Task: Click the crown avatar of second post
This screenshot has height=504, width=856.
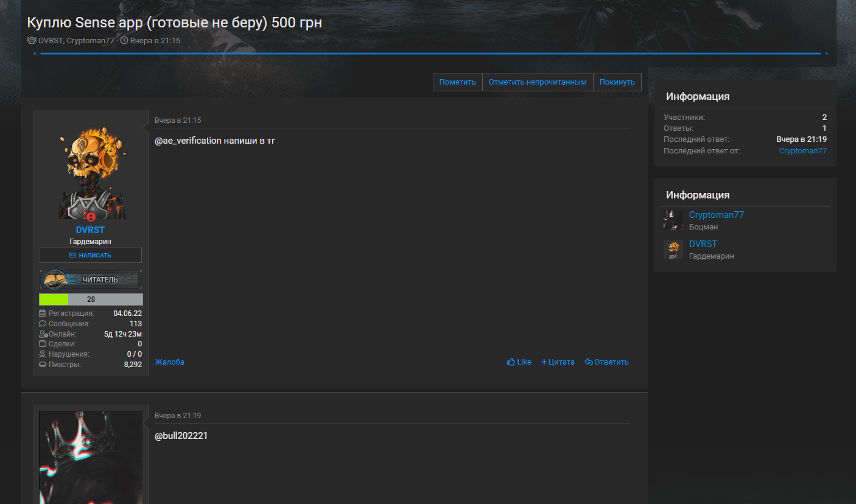Action: [x=91, y=457]
